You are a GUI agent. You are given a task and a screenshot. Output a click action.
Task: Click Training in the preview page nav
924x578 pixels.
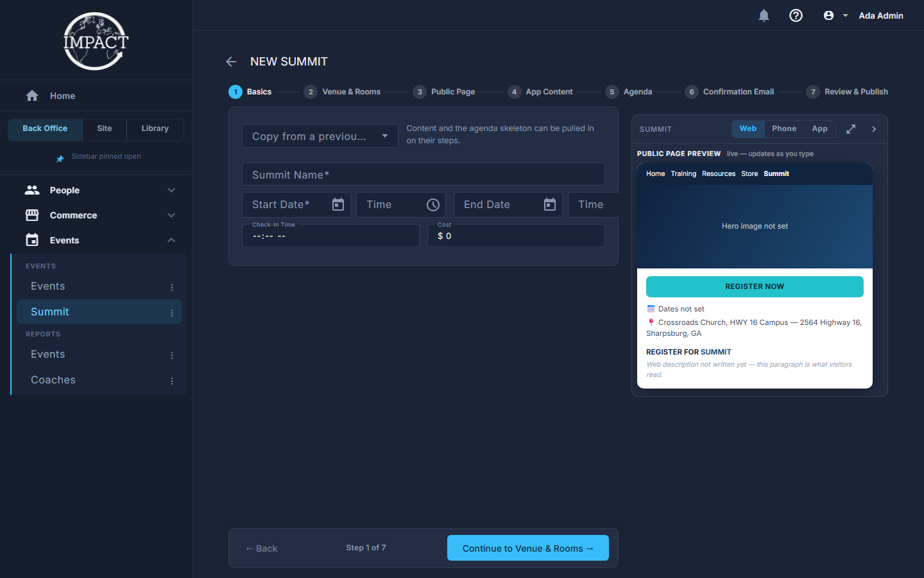point(683,174)
